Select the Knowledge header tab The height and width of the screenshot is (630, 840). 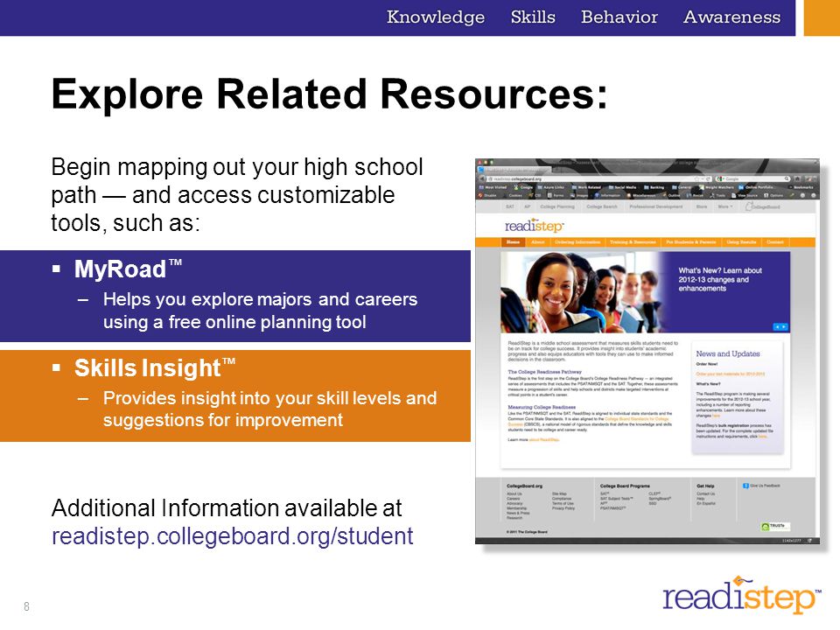pyautogui.click(x=436, y=17)
